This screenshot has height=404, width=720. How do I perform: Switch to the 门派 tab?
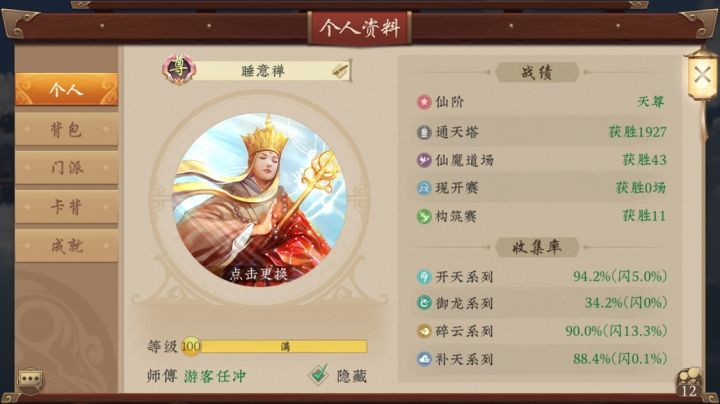coord(67,168)
